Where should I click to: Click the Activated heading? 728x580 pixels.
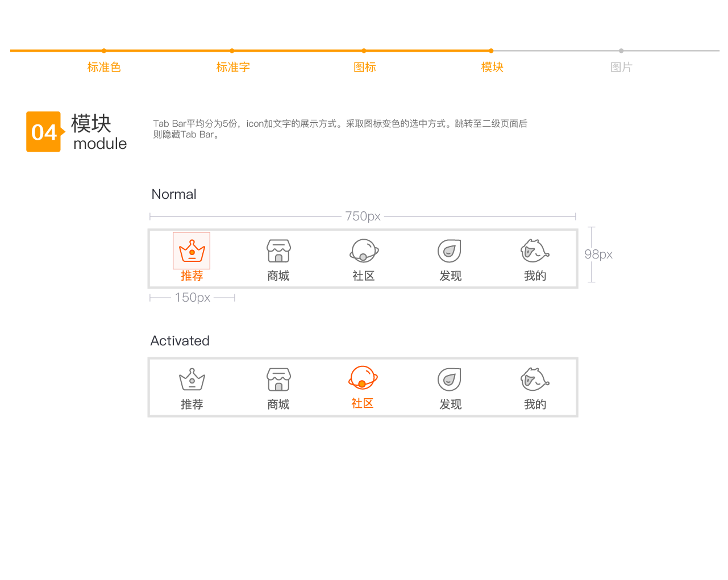pos(180,341)
